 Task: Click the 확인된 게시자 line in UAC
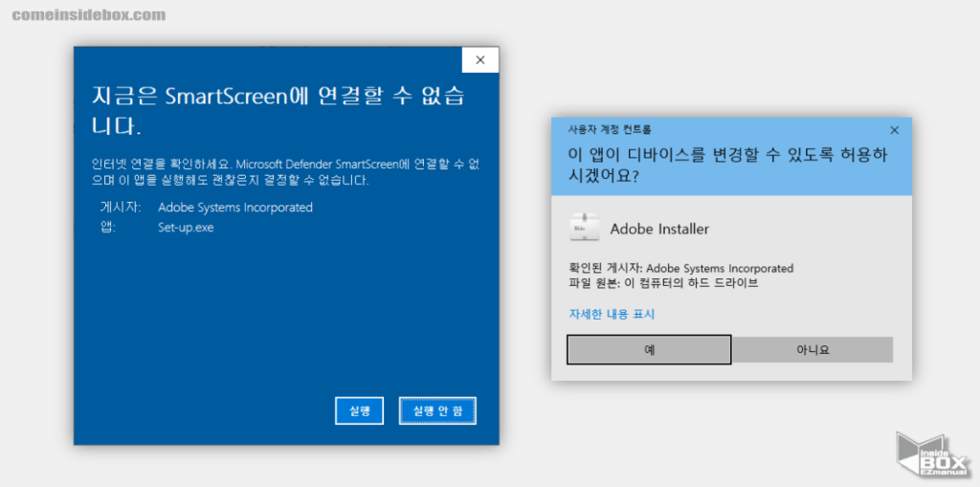[680, 268]
